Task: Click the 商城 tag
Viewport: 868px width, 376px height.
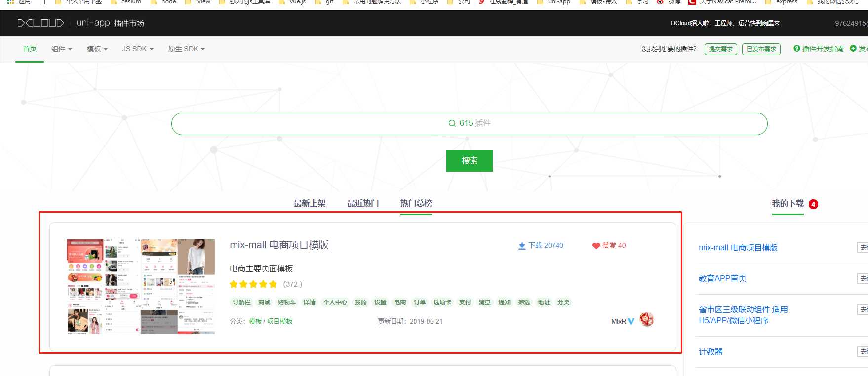Action: (264, 302)
